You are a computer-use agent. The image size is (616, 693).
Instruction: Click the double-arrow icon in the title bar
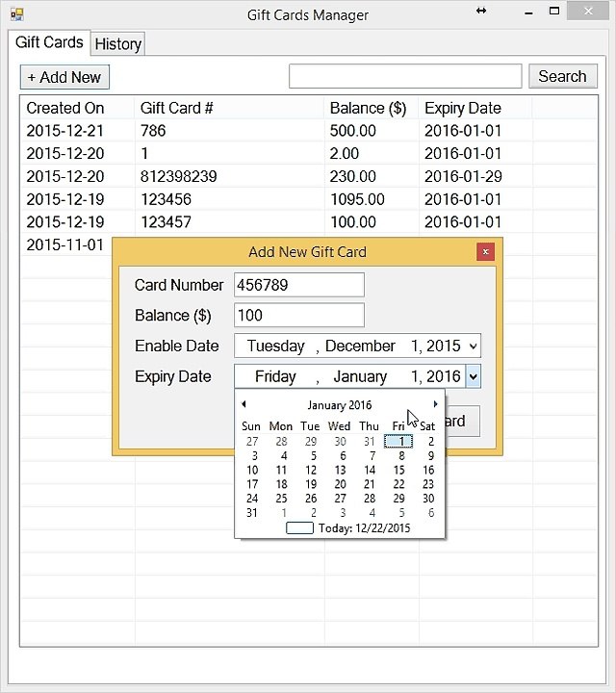481,11
